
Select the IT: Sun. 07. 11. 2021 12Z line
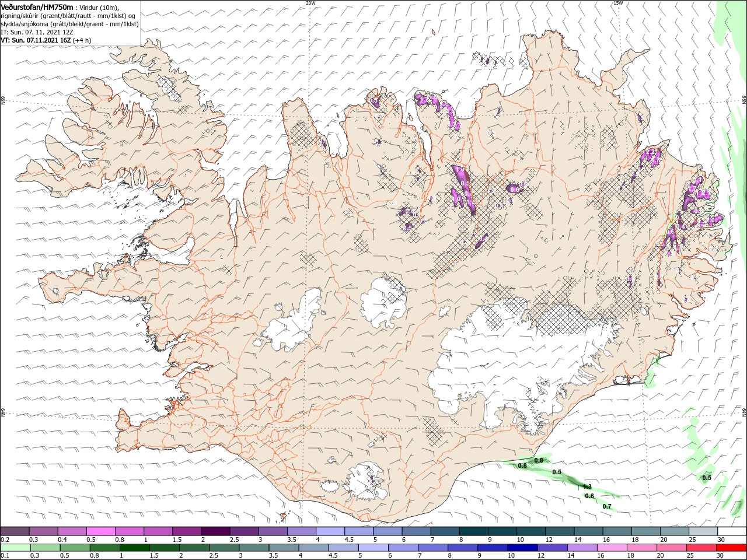[37, 32]
